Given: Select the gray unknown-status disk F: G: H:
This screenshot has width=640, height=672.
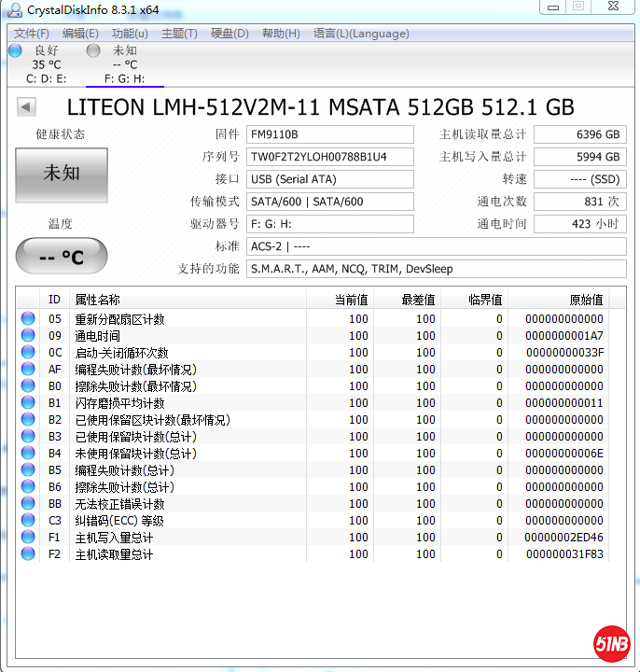Looking at the screenshot, I should 124,64.
